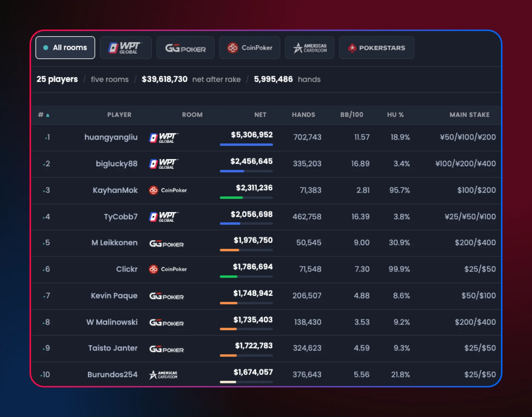
Task: Sort table by PLAYER column header
Action: pos(119,115)
